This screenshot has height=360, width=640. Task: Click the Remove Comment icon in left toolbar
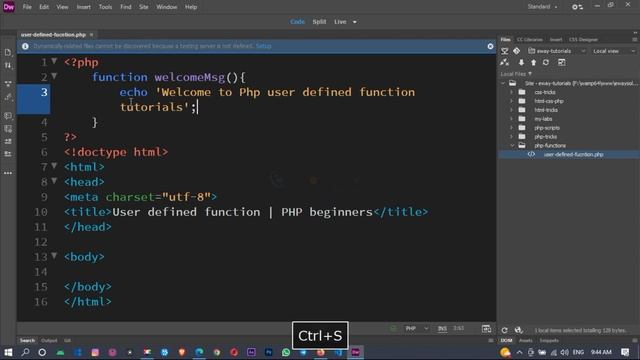tap(8, 129)
